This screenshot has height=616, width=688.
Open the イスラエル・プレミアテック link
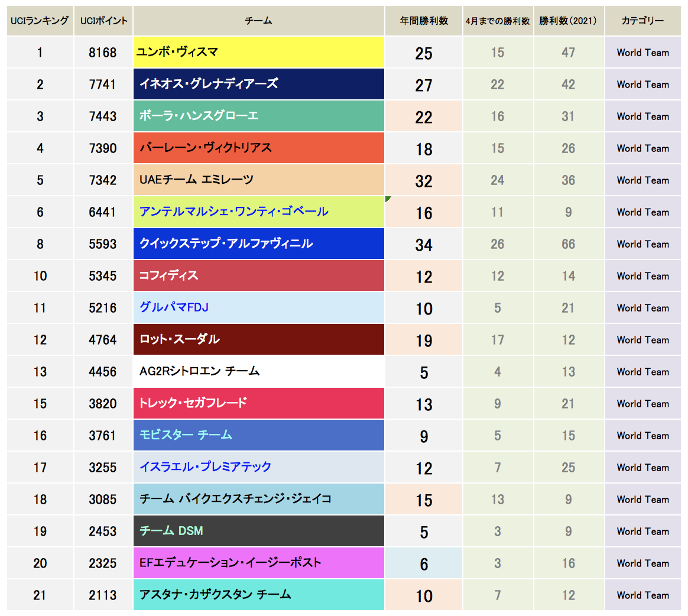(205, 467)
